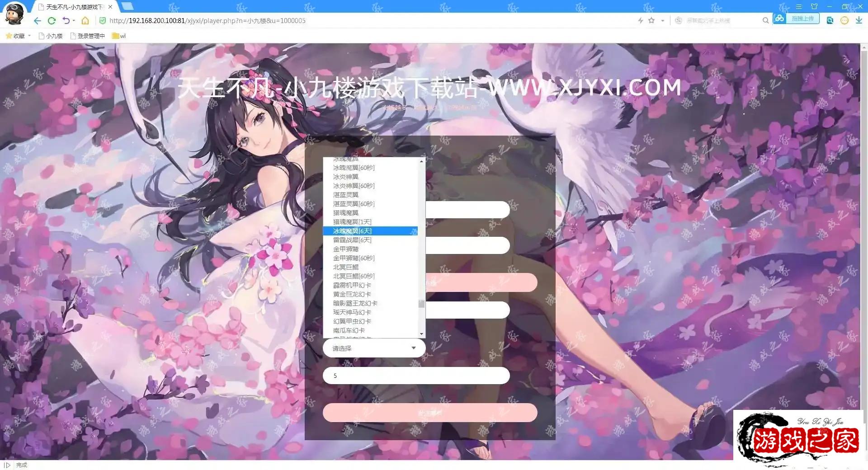Open the Baidu Netdisk upload tool
Viewport: 868px width, 470px height.
click(x=779, y=19)
